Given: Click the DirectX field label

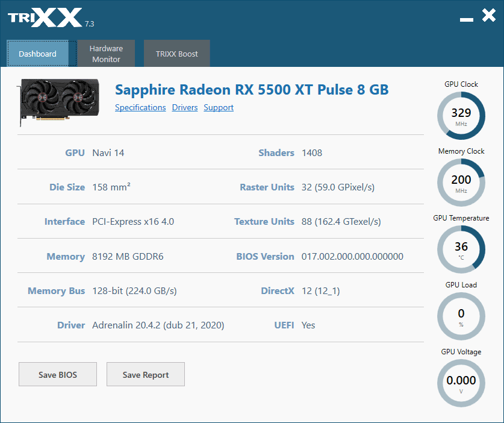Looking at the screenshot, I should point(278,291).
